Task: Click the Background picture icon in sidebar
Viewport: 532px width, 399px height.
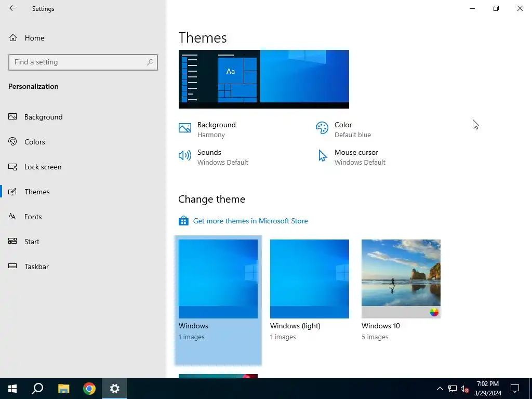Action: click(12, 117)
